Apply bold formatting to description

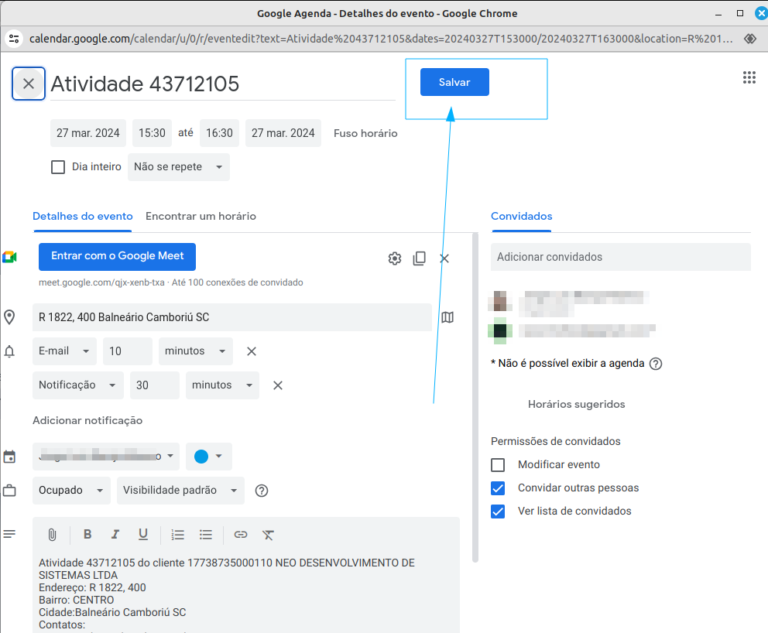[87, 534]
